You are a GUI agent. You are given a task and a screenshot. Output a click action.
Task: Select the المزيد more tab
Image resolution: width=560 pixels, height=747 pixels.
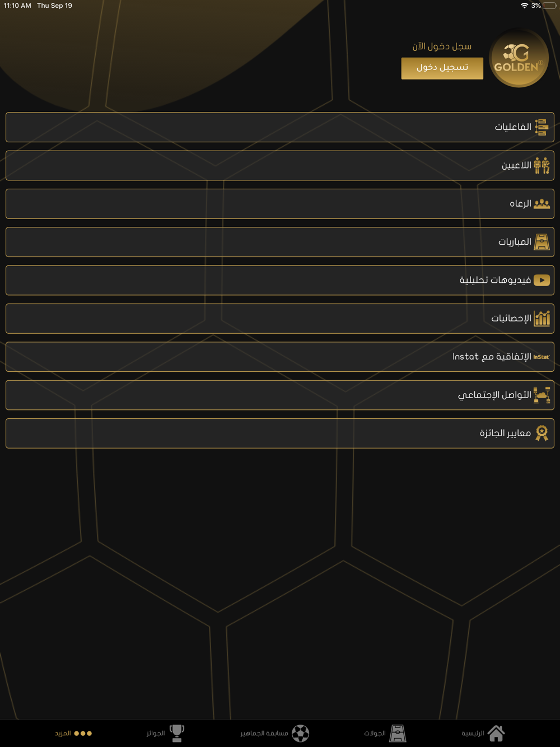point(73,733)
